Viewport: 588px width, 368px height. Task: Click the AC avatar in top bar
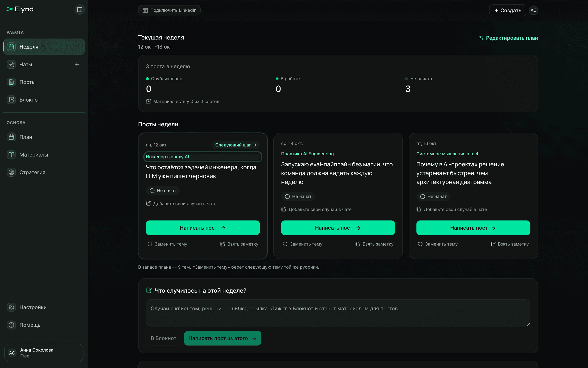point(533,10)
